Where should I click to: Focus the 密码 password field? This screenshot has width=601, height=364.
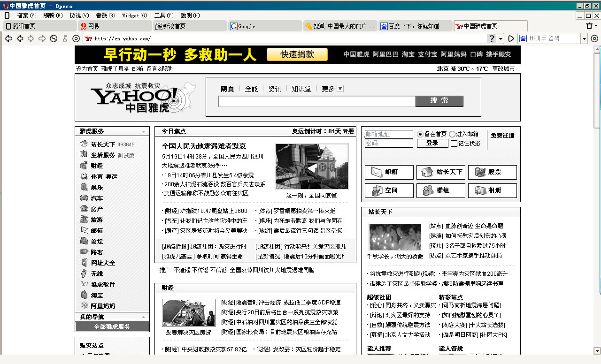(x=389, y=143)
